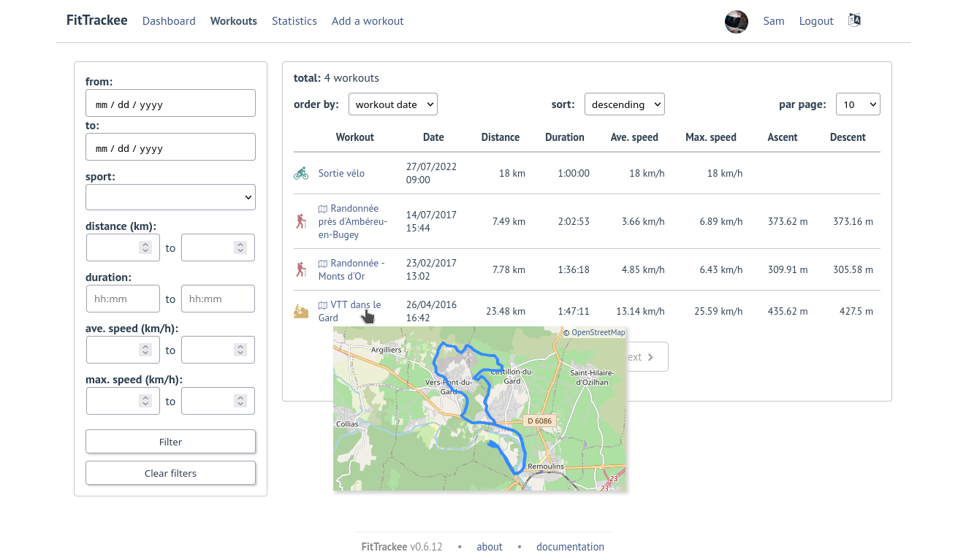The image size is (966, 560).
Task: Click the cycling sport icon for Sortie vélo
Action: [x=301, y=174]
